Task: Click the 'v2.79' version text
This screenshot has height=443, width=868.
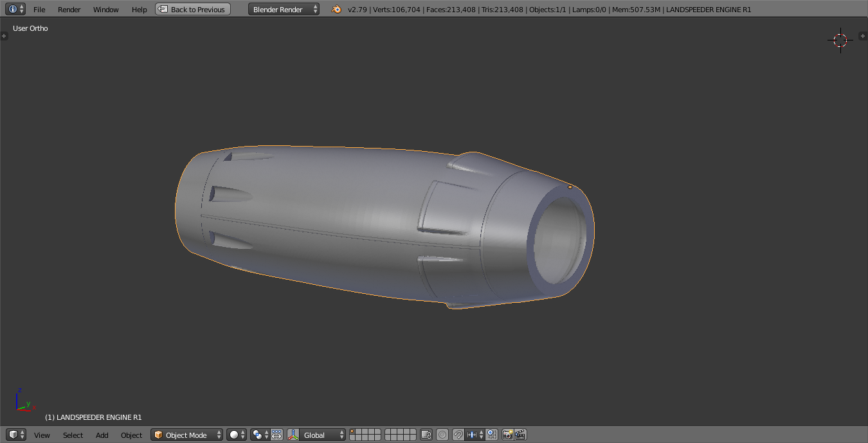Action: (357, 10)
